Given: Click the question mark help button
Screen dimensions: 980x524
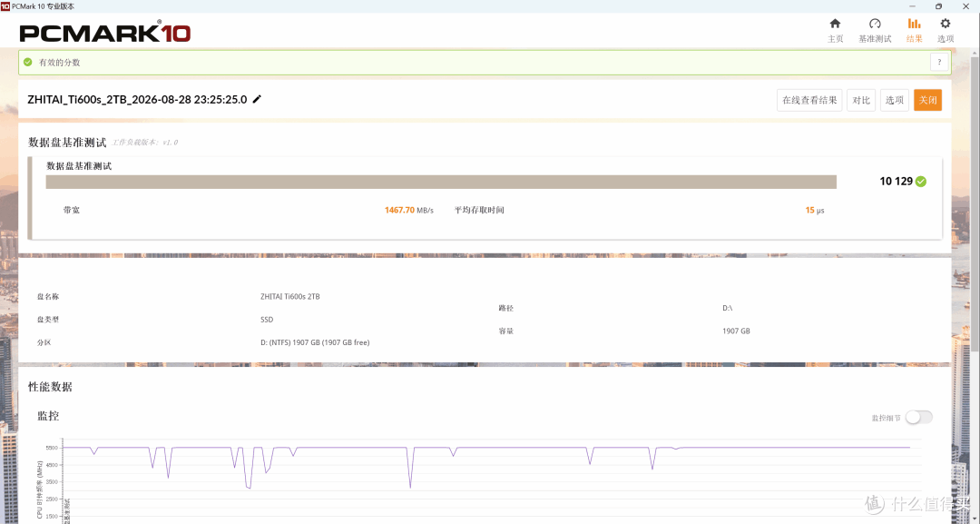Looking at the screenshot, I should (x=939, y=63).
